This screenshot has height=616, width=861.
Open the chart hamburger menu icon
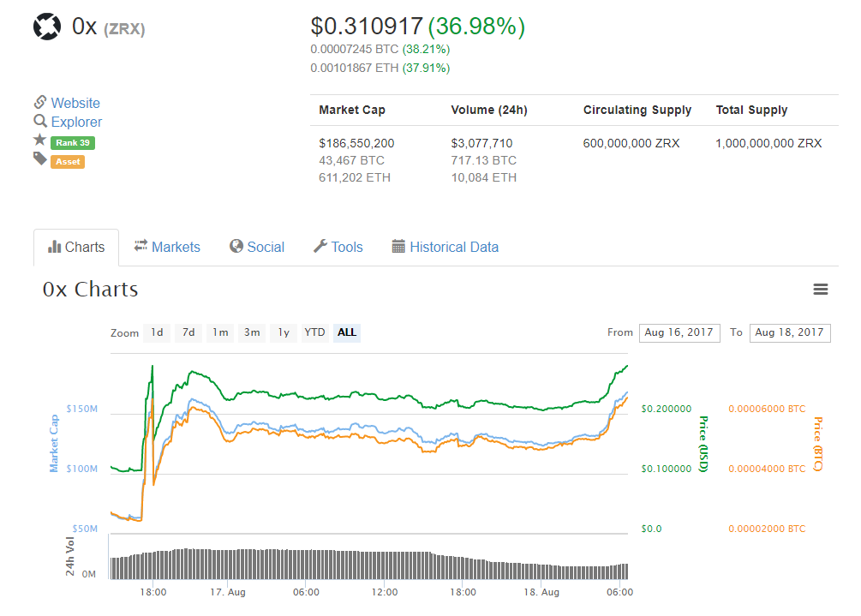pyautogui.click(x=821, y=290)
